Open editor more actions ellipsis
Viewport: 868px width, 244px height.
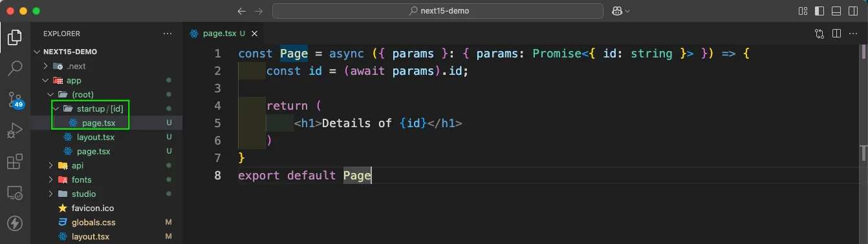[x=853, y=34]
